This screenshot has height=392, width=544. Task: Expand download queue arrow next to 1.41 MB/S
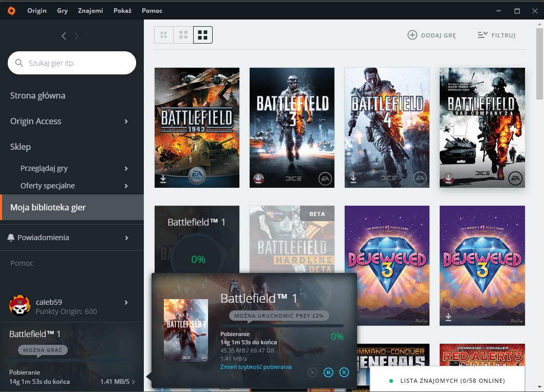tap(134, 382)
